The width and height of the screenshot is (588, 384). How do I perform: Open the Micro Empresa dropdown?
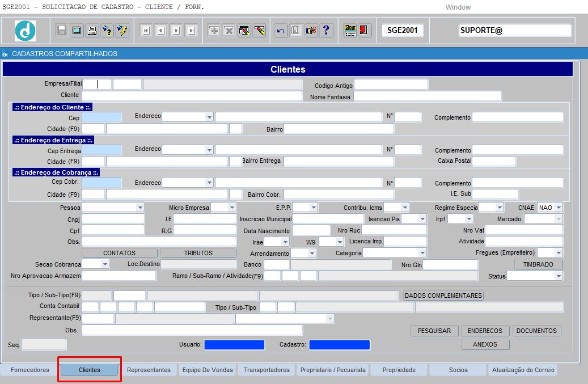[x=232, y=208]
